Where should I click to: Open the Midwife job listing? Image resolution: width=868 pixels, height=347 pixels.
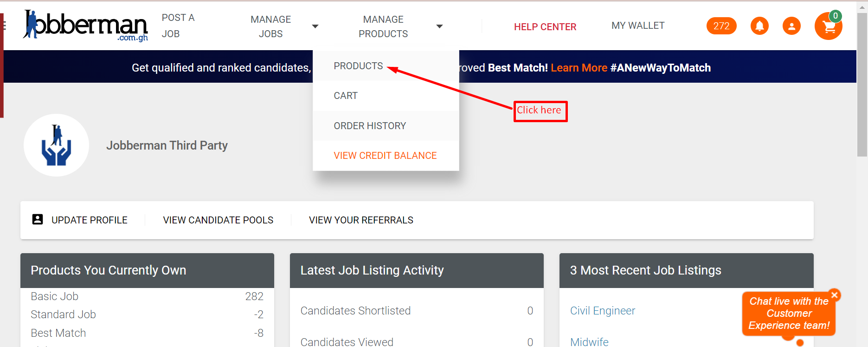tap(589, 342)
